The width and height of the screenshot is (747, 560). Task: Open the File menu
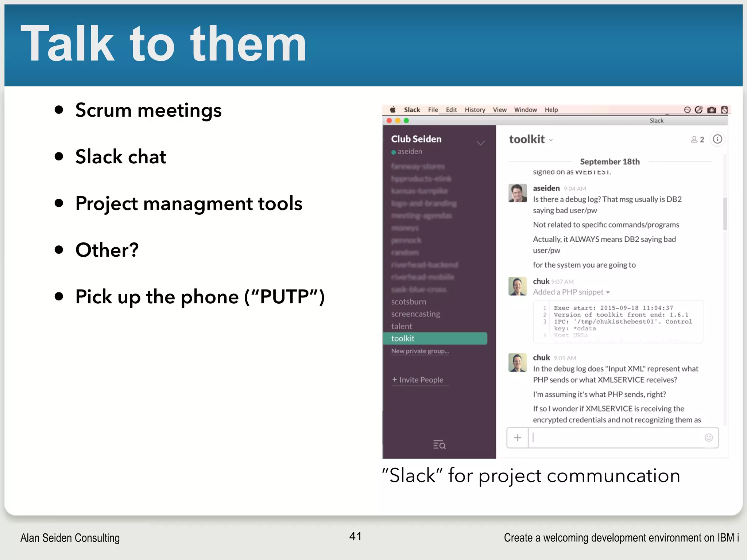pyautogui.click(x=433, y=110)
